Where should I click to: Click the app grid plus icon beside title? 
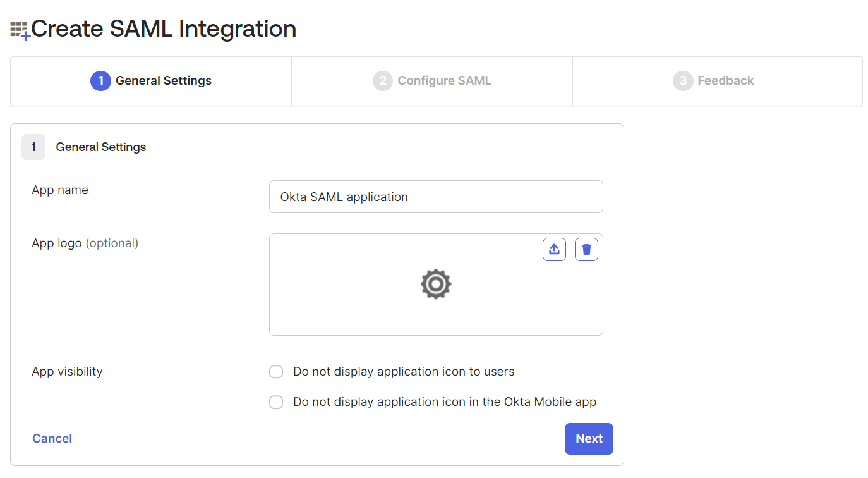(20, 30)
